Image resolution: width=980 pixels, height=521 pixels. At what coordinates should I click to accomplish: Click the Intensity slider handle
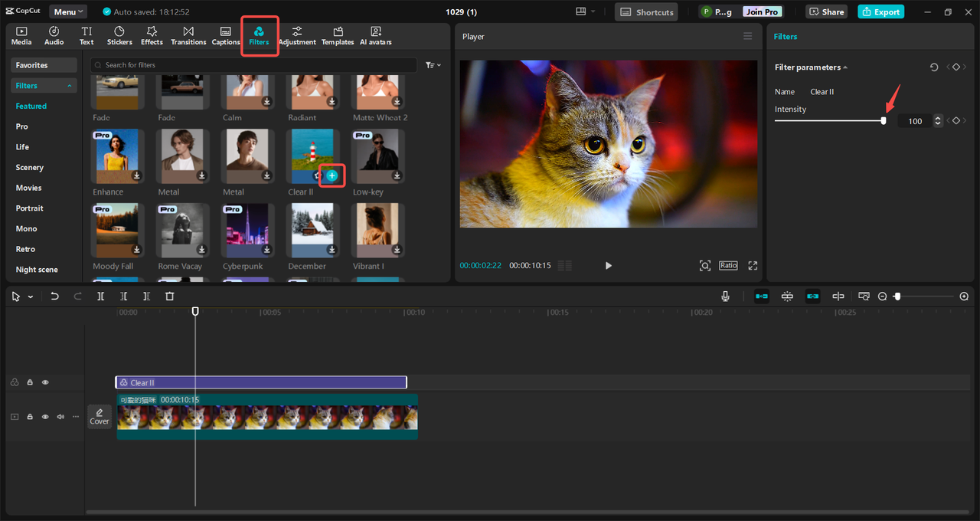coord(884,121)
